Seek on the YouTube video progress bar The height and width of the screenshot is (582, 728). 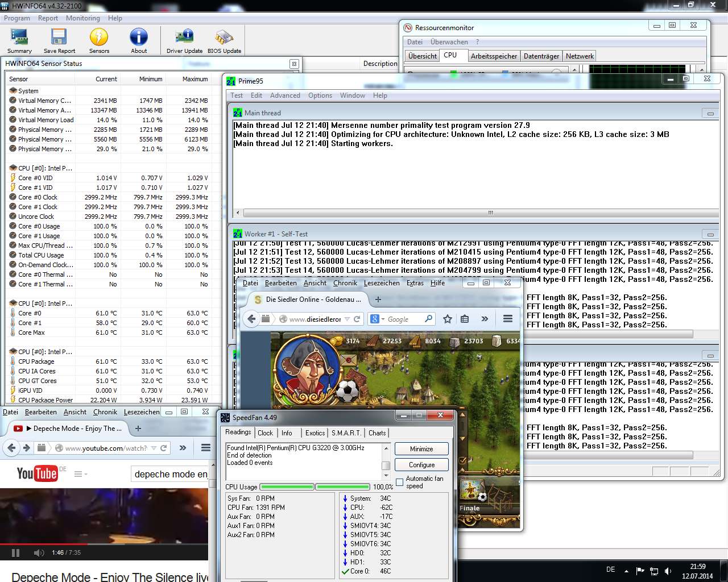click(x=104, y=544)
